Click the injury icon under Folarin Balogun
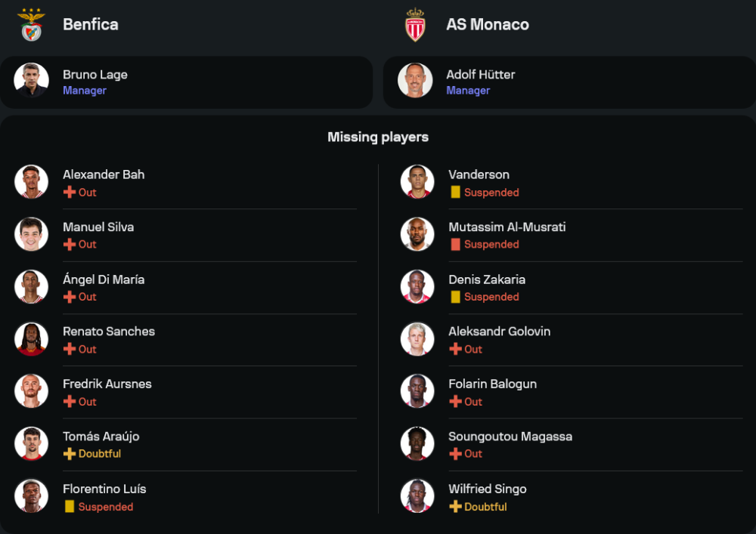The height and width of the screenshot is (534, 756). [x=455, y=402]
